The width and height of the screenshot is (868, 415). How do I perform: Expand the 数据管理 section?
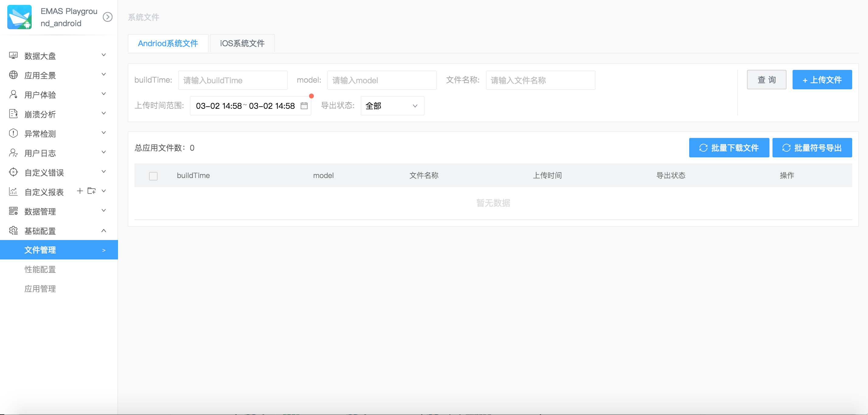tap(104, 211)
